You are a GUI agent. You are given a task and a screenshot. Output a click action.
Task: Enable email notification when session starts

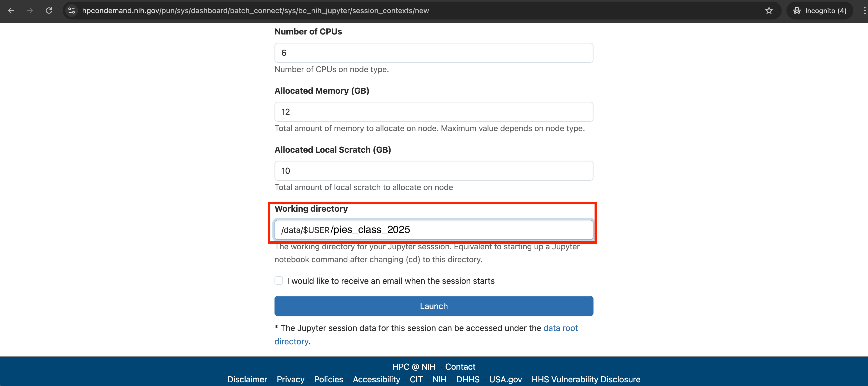[x=279, y=280]
